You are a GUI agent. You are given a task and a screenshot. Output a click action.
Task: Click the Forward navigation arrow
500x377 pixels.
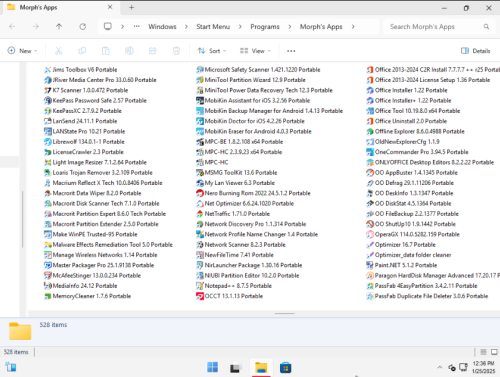[36, 26]
